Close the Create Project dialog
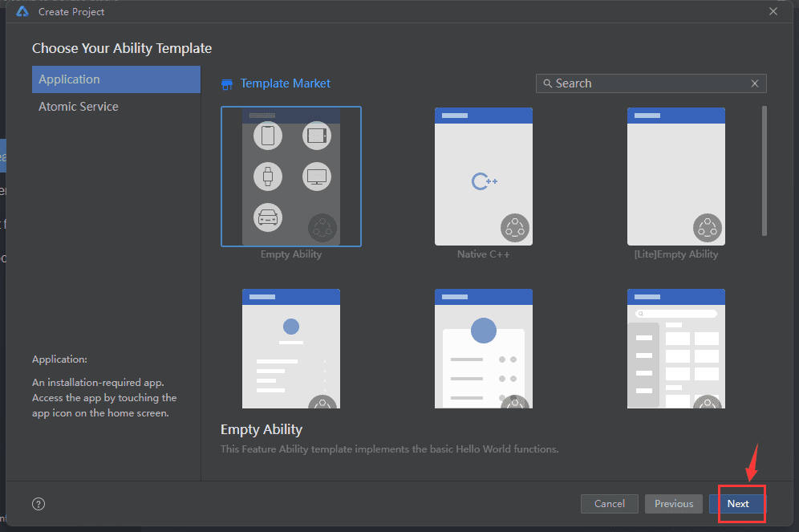Viewport: 799px width, 532px height. 773,11
